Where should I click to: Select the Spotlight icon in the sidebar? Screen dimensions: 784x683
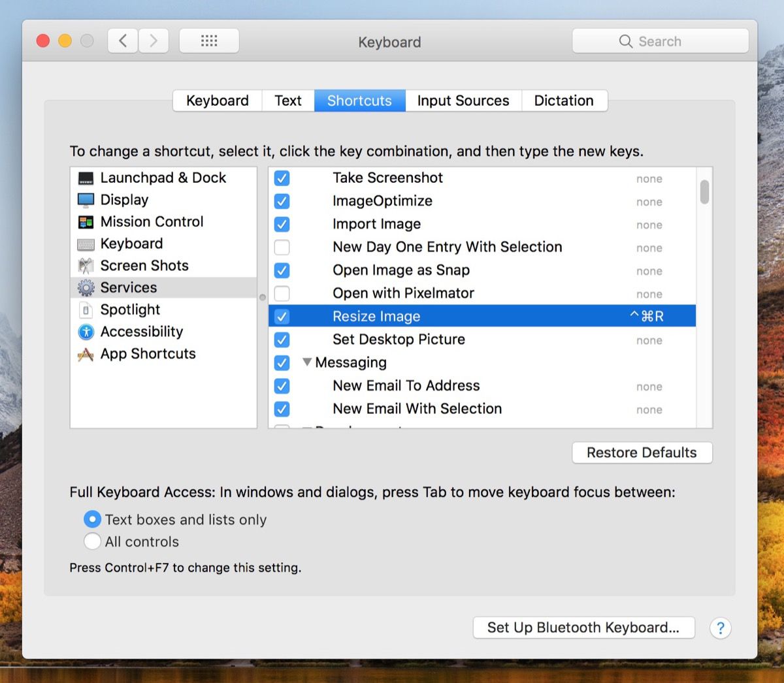pos(86,310)
